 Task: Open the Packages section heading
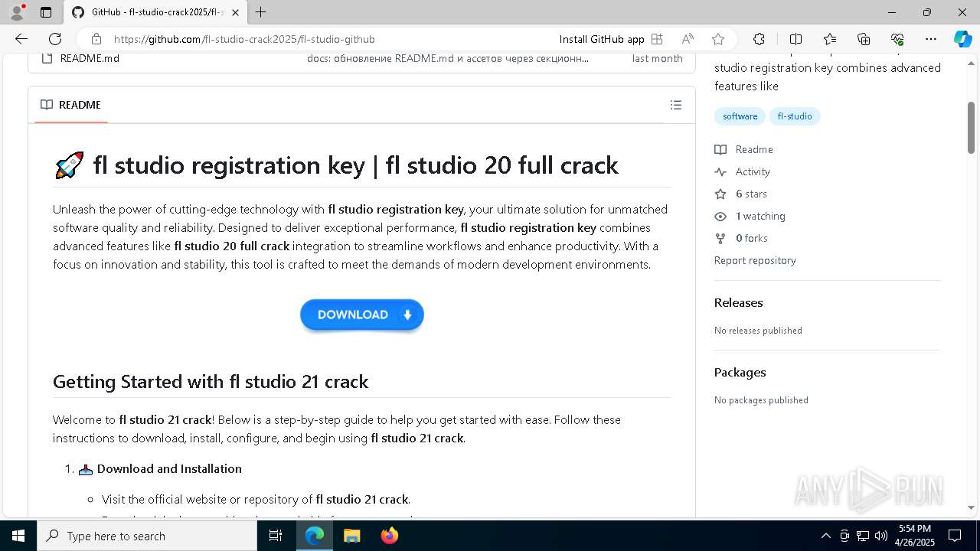740,372
